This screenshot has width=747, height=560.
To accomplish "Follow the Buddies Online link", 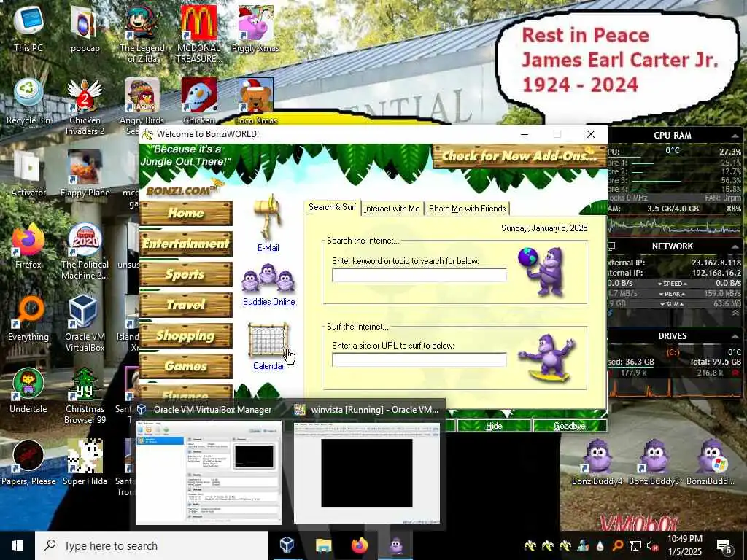I will click(268, 302).
